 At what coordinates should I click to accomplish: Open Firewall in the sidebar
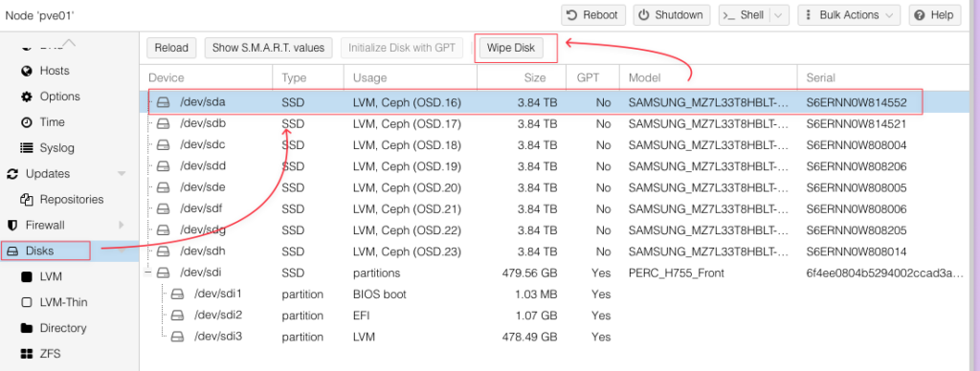click(x=45, y=225)
